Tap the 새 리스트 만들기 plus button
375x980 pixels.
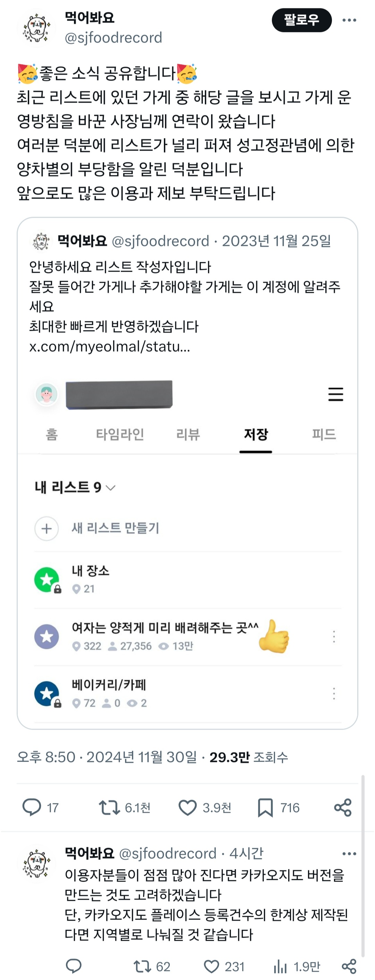(46, 528)
